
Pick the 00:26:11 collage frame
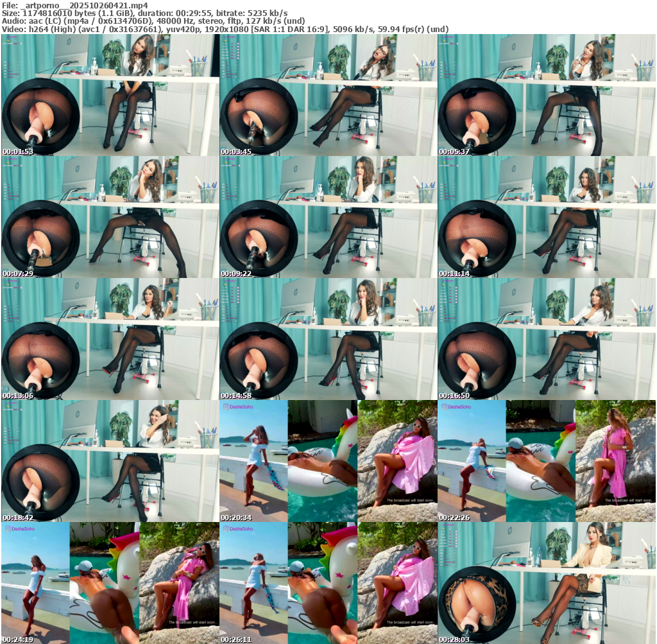[328, 583]
